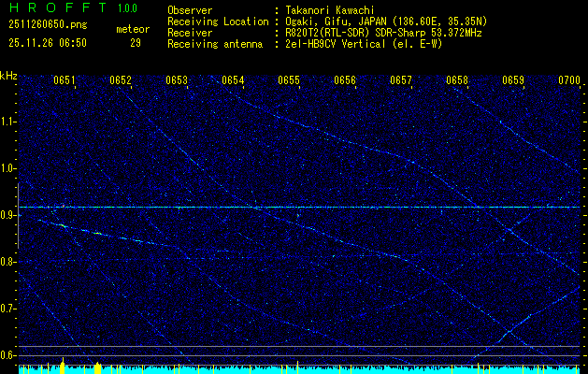The width and height of the screenshot is (588, 374).
Task: Click the meteor count value 29
Action: pos(136,43)
